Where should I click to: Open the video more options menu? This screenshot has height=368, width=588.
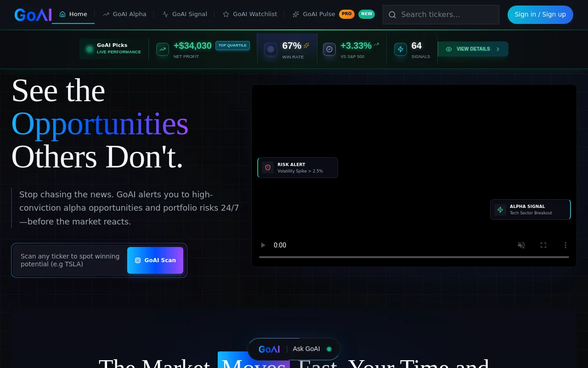(565, 245)
